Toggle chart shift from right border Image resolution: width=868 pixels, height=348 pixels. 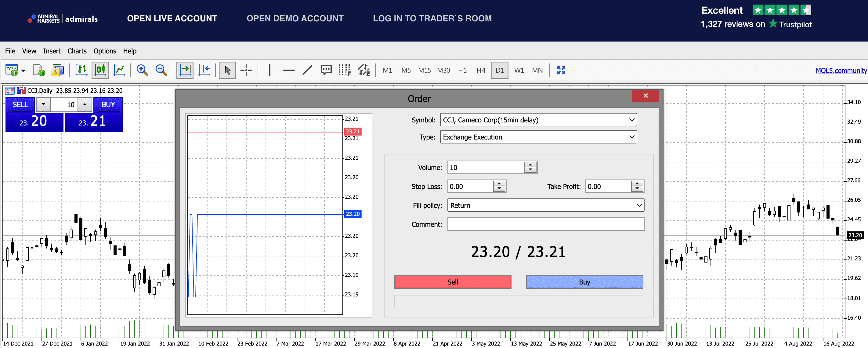point(204,70)
